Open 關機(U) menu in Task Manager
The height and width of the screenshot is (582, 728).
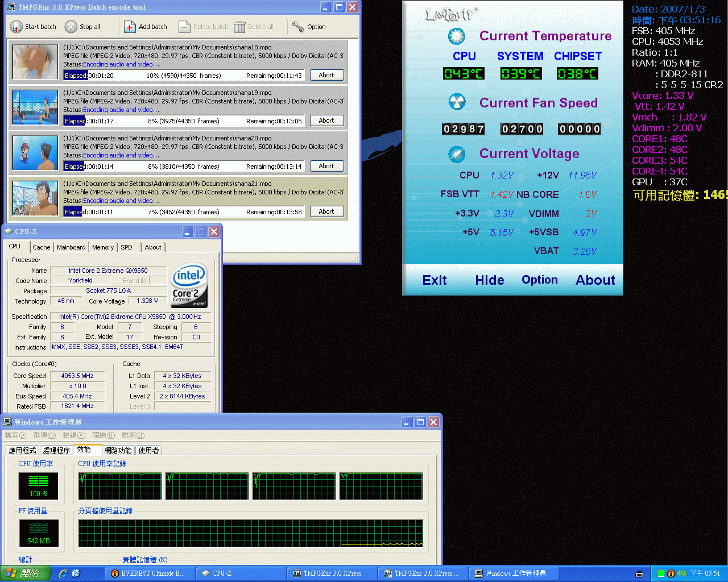(104, 435)
